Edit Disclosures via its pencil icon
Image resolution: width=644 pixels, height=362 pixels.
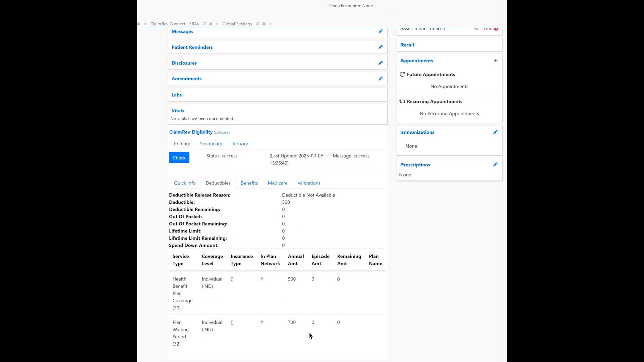coord(380,63)
